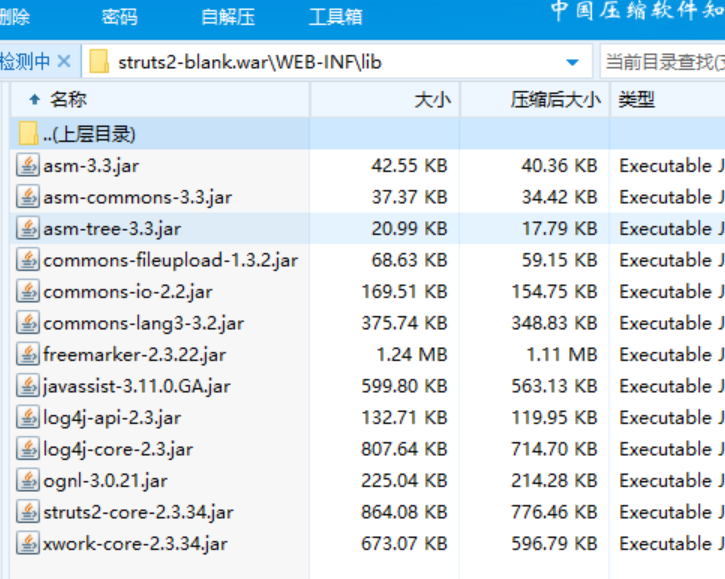The image size is (725, 579).
Task: Click the compressed size 40.36 KB
Action: coord(559,166)
